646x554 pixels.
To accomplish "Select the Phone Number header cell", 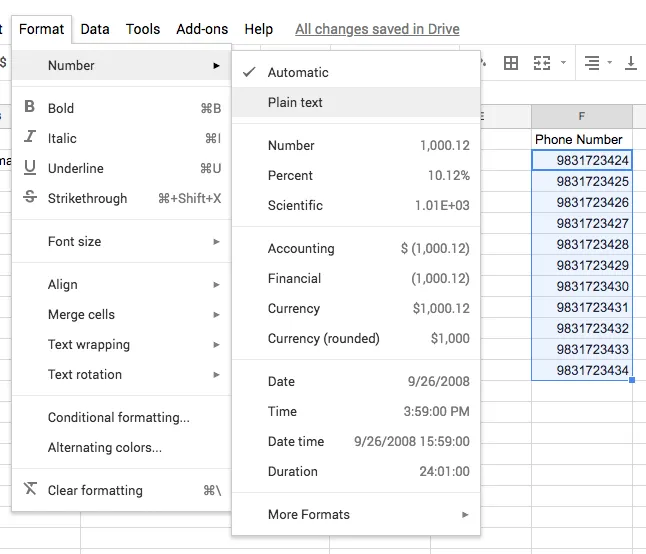I will click(579, 139).
